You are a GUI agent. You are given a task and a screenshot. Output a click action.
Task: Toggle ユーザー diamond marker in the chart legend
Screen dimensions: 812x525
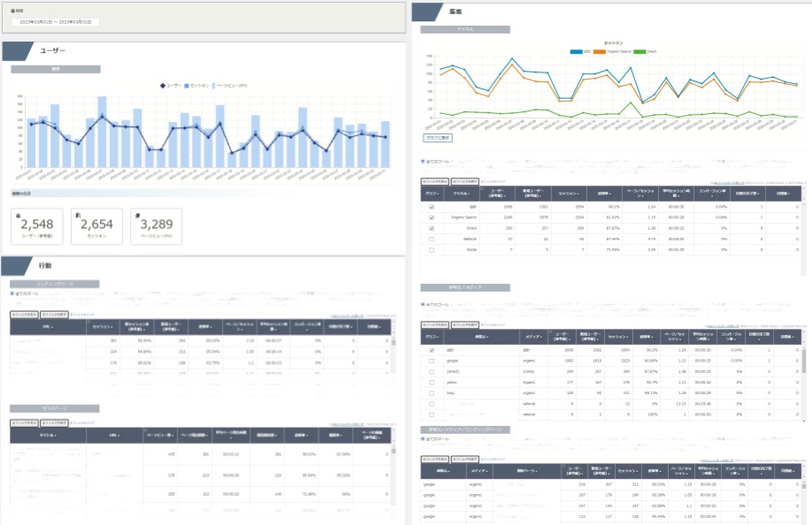click(x=163, y=86)
